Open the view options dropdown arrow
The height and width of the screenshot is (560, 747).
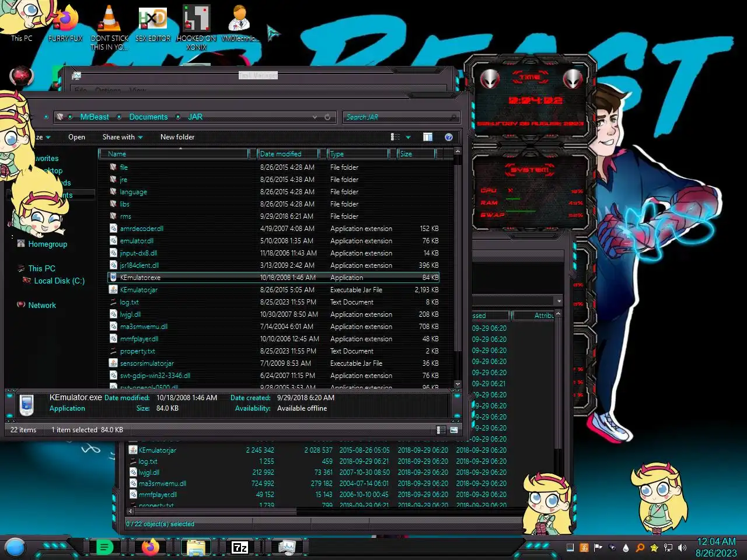pos(408,137)
